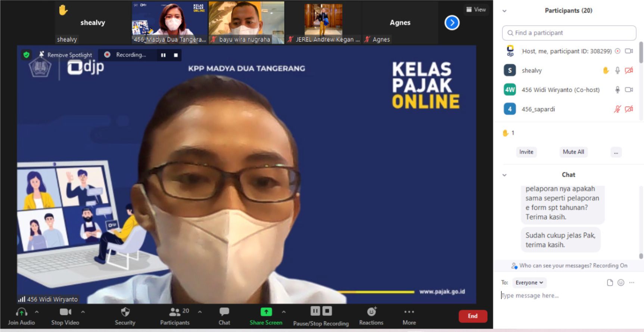644x332 pixels.
Task: Toggle the camera for 456_sapardi
Action: [x=629, y=109]
